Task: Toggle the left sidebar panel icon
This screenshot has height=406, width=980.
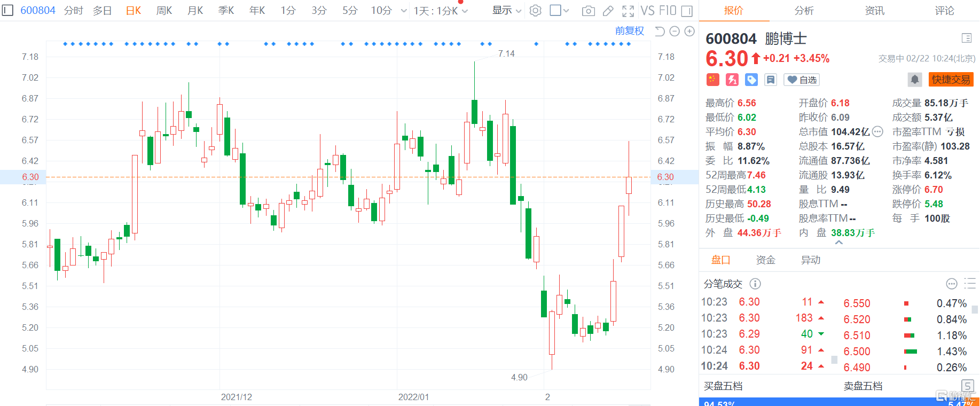Action: 7,10
